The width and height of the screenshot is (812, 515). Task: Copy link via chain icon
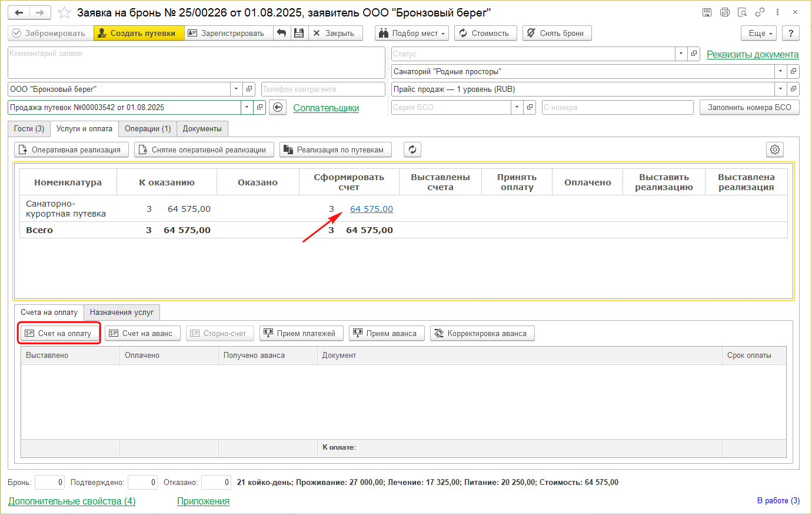[760, 12]
